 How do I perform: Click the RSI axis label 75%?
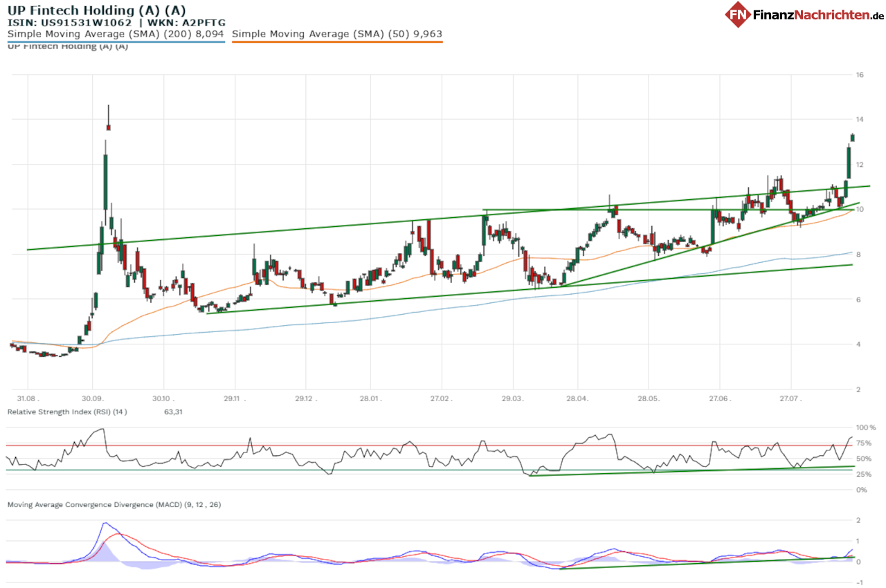tap(863, 443)
